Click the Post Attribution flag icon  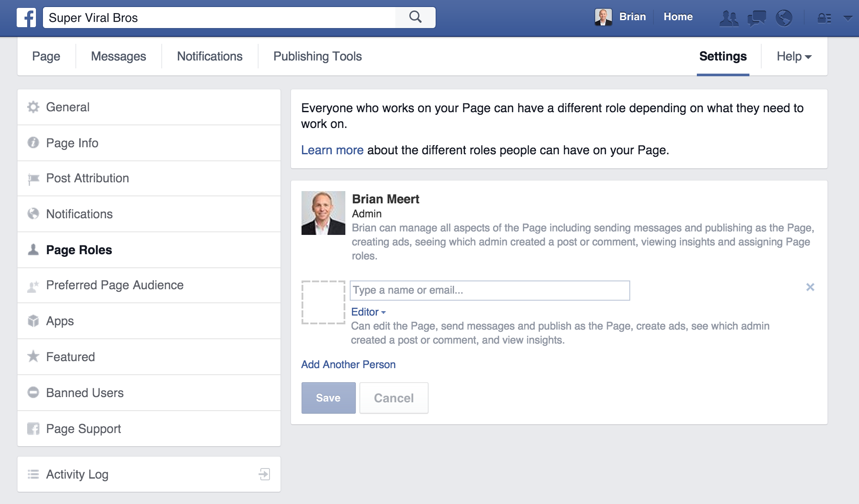pyautogui.click(x=33, y=179)
